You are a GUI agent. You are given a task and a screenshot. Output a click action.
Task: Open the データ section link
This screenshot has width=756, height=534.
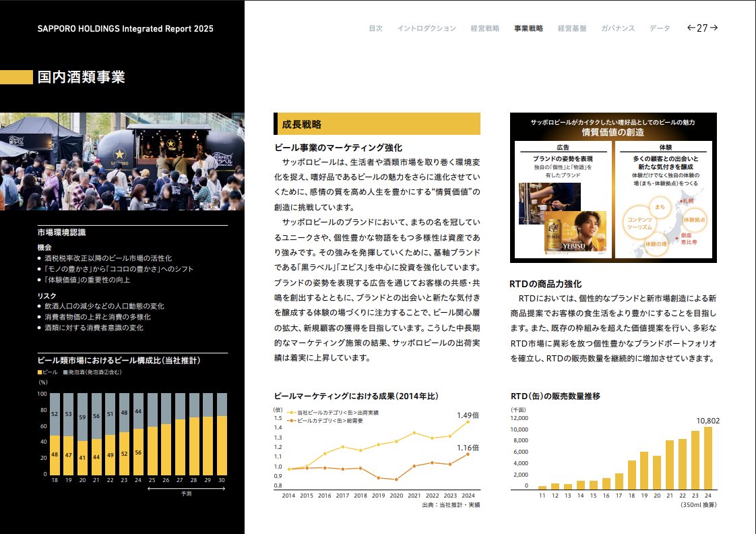pyautogui.click(x=660, y=29)
